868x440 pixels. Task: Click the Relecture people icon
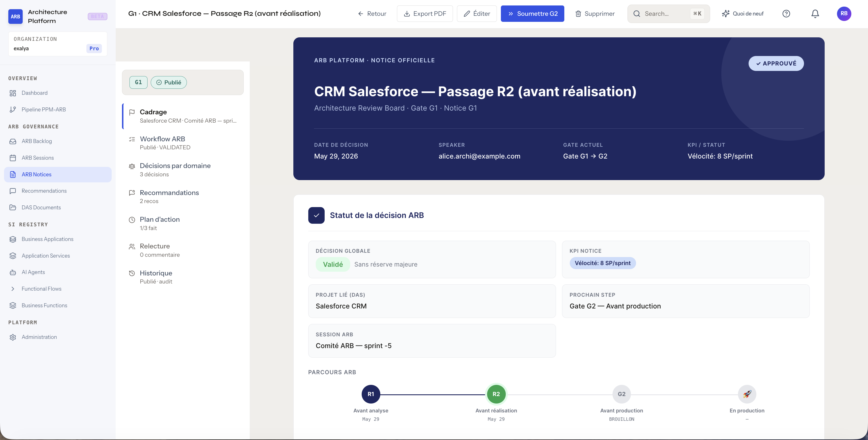(x=132, y=246)
